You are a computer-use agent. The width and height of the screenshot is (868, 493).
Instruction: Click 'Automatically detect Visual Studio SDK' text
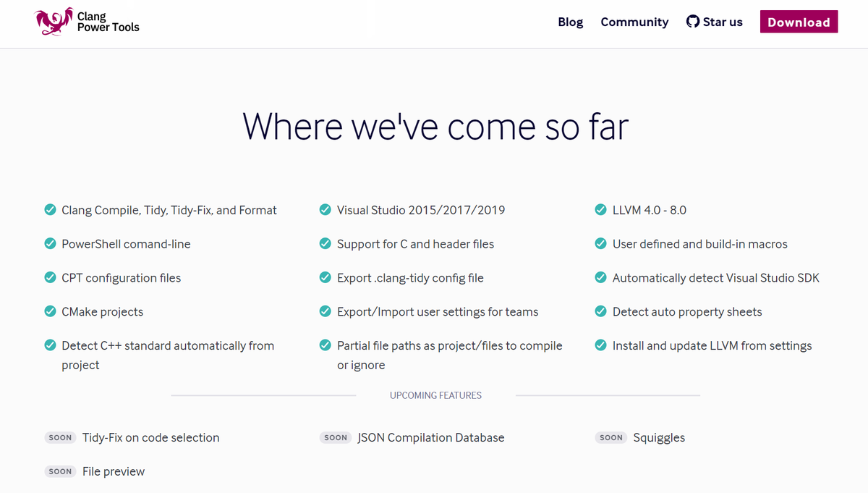[716, 278]
